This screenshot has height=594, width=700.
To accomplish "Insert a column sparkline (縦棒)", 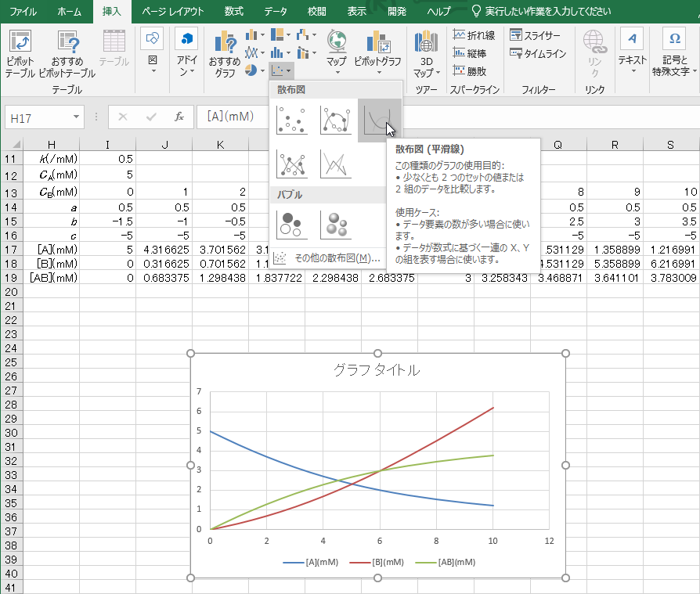I will pyautogui.click(x=470, y=53).
